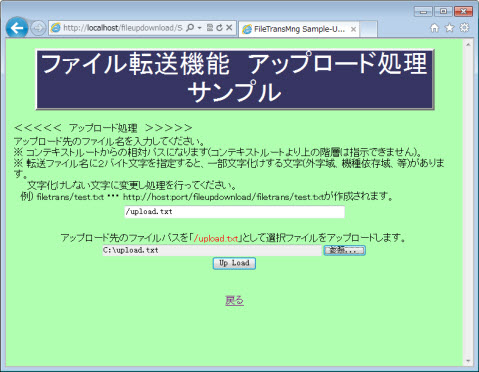Select the FileTransMng Sample-U... tab

click(299, 29)
